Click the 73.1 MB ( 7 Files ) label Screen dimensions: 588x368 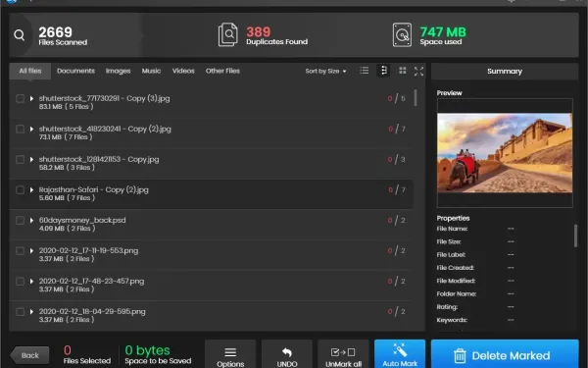coord(66,137)
